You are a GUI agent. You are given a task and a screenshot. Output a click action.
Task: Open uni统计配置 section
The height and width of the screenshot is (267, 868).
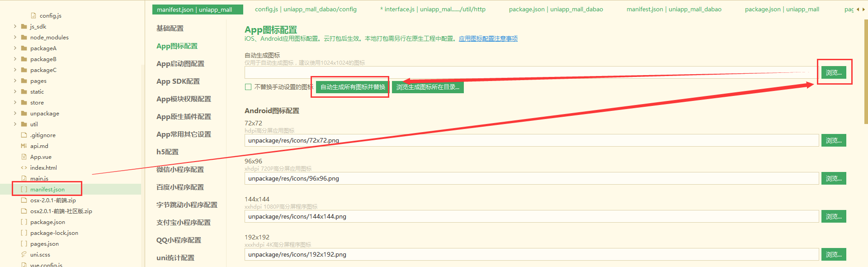click(x=175, y=258)
